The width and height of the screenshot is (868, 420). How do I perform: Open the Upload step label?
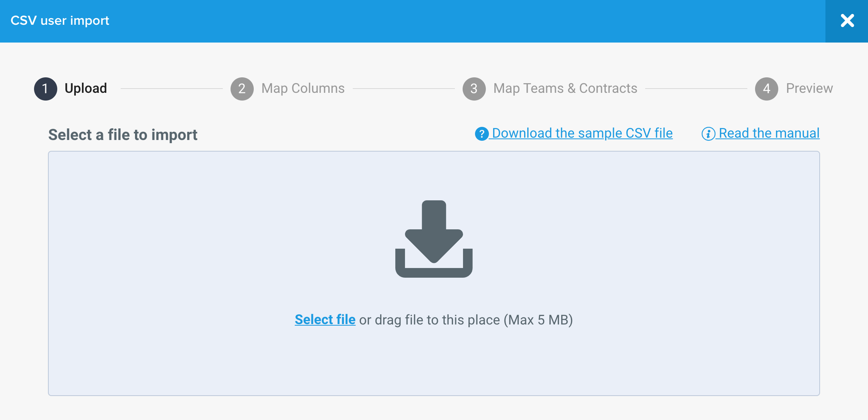point(86,88)
